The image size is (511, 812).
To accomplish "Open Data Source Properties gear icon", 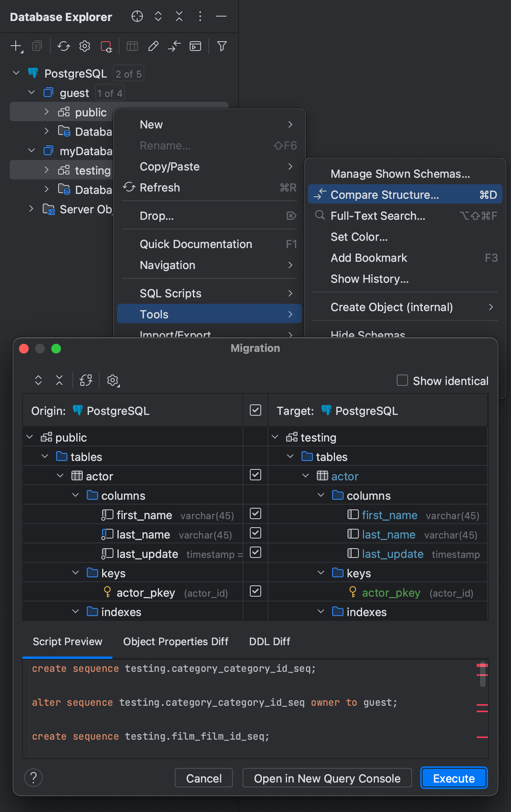I will [x=85, y=46].
